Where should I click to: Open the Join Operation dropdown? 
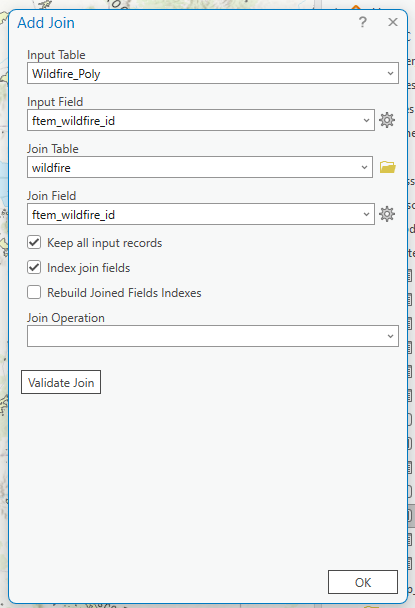213,336
